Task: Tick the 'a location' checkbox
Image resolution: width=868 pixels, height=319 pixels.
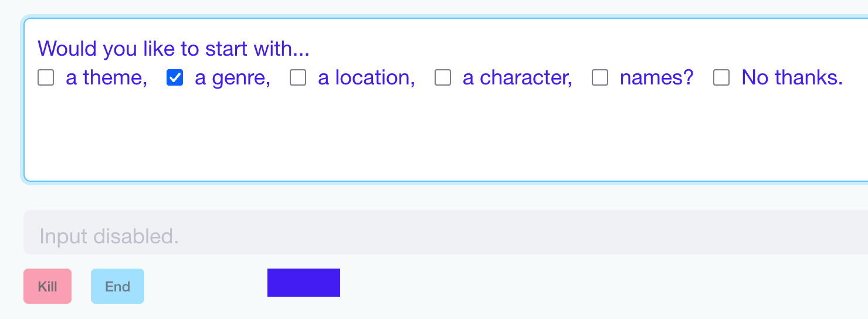Action: point(298,77)
